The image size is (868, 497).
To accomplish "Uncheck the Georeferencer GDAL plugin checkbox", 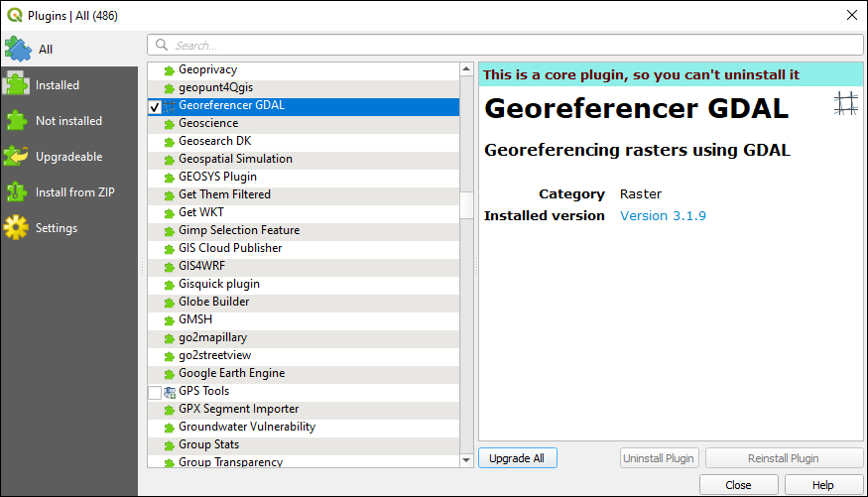I will [x=155, y=107].
